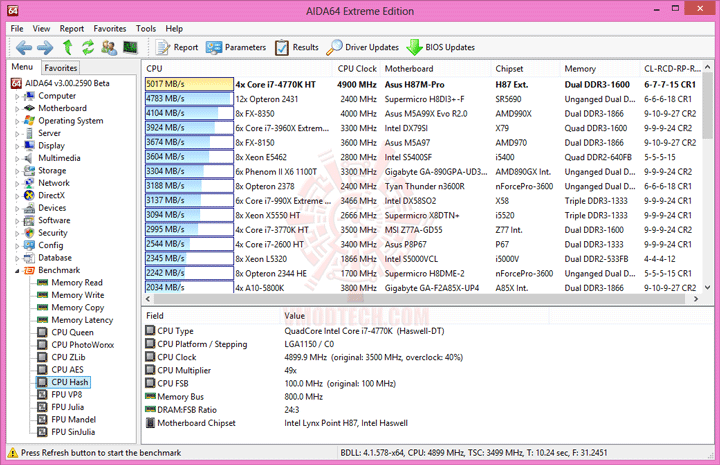Switch to the Menu tab
This screenshot has height=465, width=720.
(22, 67)
